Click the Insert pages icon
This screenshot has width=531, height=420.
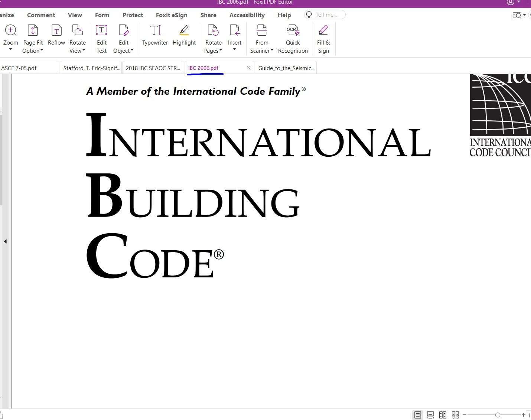click(235, 30)
